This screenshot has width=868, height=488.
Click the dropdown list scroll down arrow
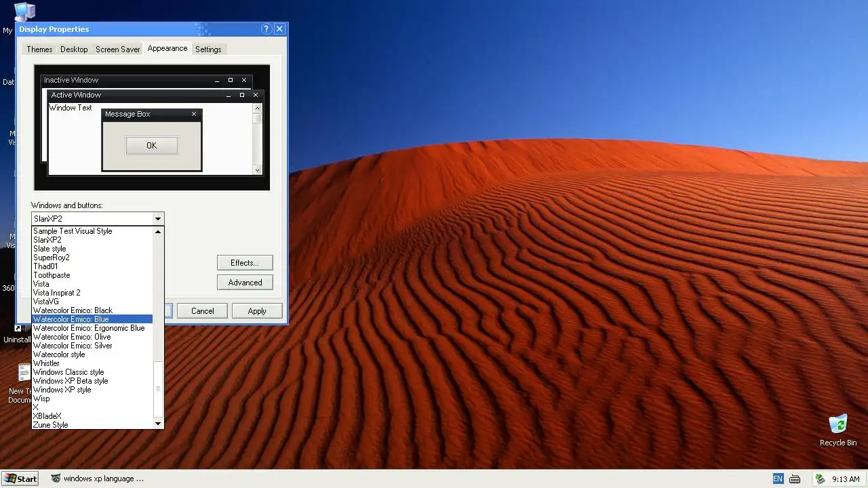158,424
